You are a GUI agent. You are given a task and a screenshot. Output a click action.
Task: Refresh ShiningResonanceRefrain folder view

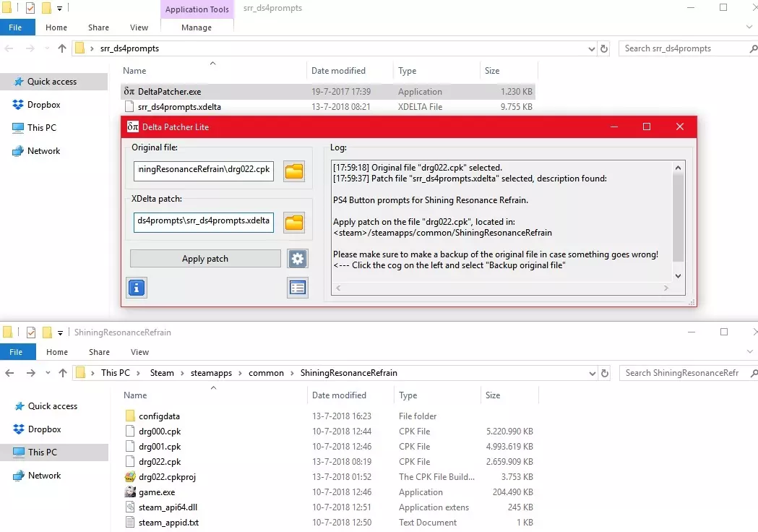[x=605, y=373]
